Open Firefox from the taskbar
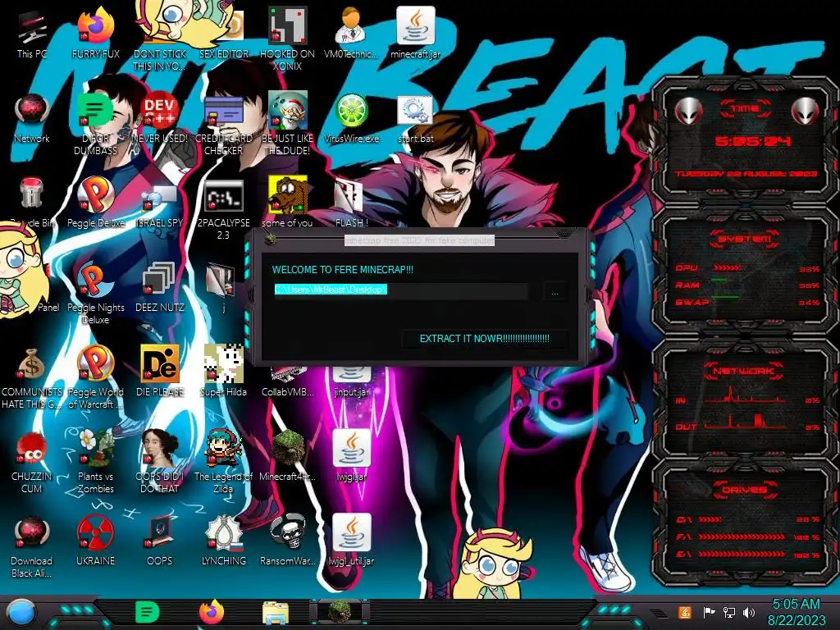 [212, 612]
